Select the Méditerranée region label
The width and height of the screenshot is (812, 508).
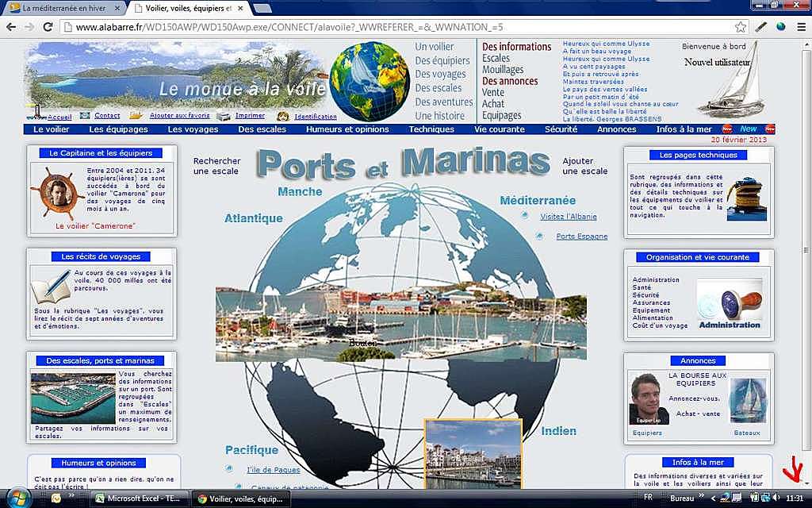tap(538, 200)
